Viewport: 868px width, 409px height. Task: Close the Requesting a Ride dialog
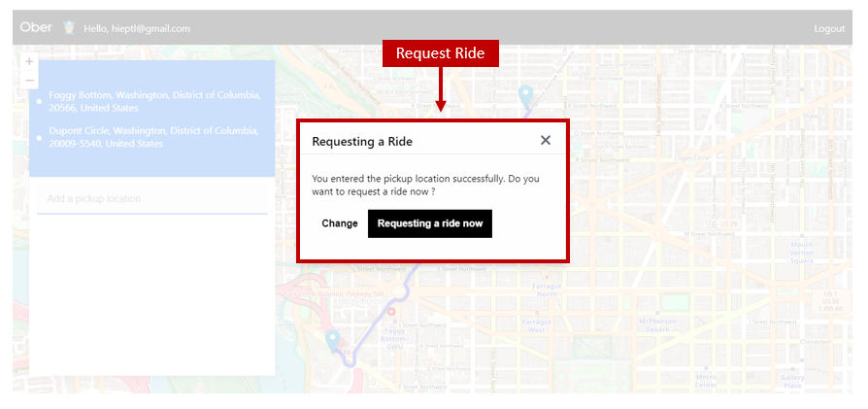click(x=546, y=140)
